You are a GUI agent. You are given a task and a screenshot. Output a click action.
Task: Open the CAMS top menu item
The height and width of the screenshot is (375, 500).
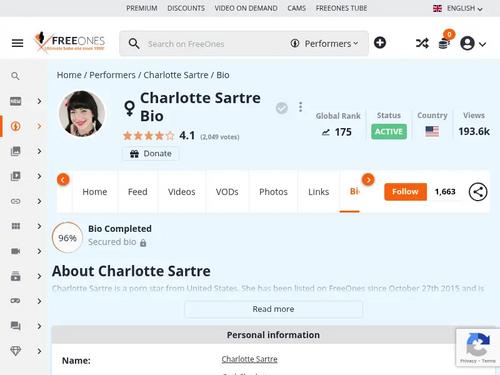296,8
